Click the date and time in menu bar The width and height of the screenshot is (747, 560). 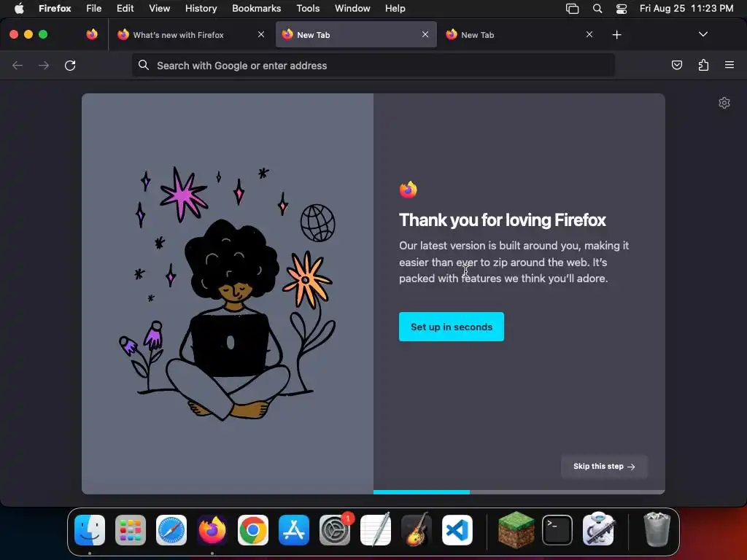pyautogui.click(x=686, y=8)
